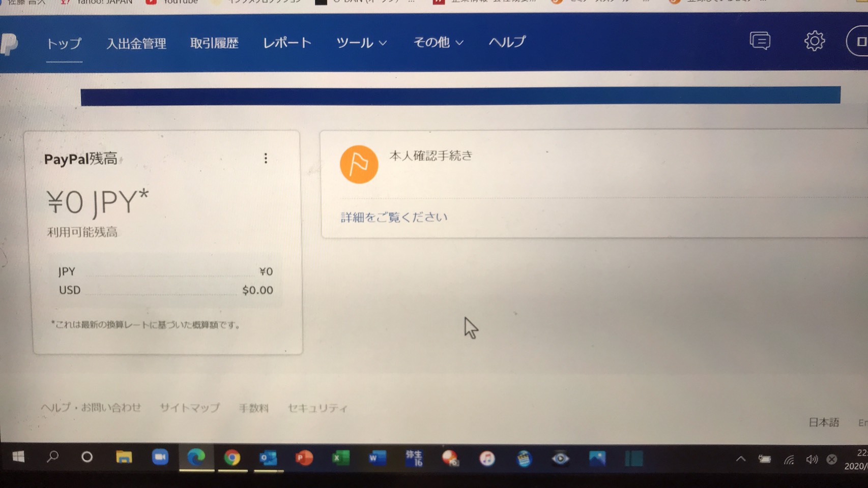Click 本人確認手続き title

coord(431,156)
